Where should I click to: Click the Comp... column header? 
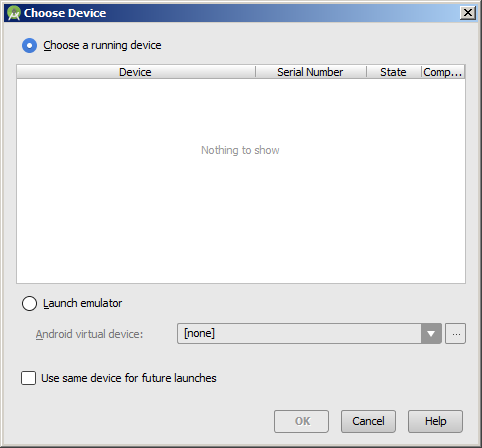(443, 72)
